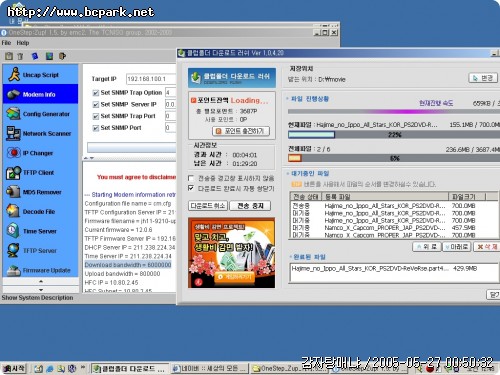Open the Firmware Update icon
The width and height of the screenshot is (500, 375).
click(x=13, y=270)
